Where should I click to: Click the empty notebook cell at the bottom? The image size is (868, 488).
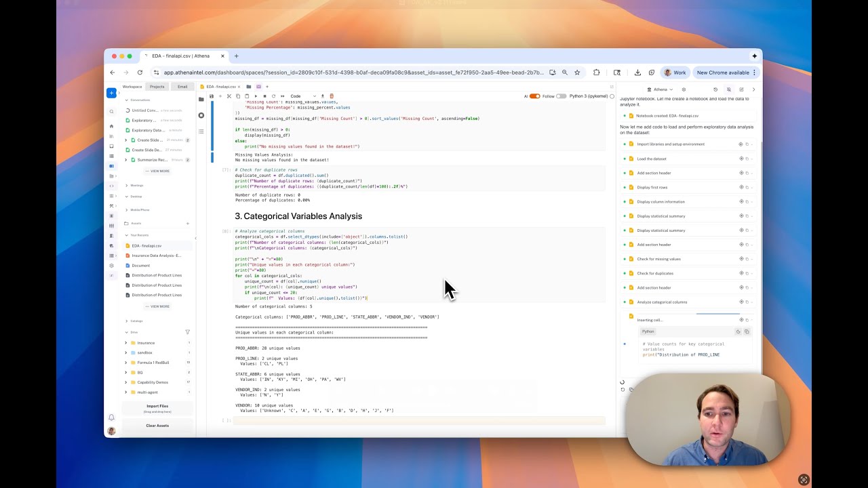coord(419,421)
